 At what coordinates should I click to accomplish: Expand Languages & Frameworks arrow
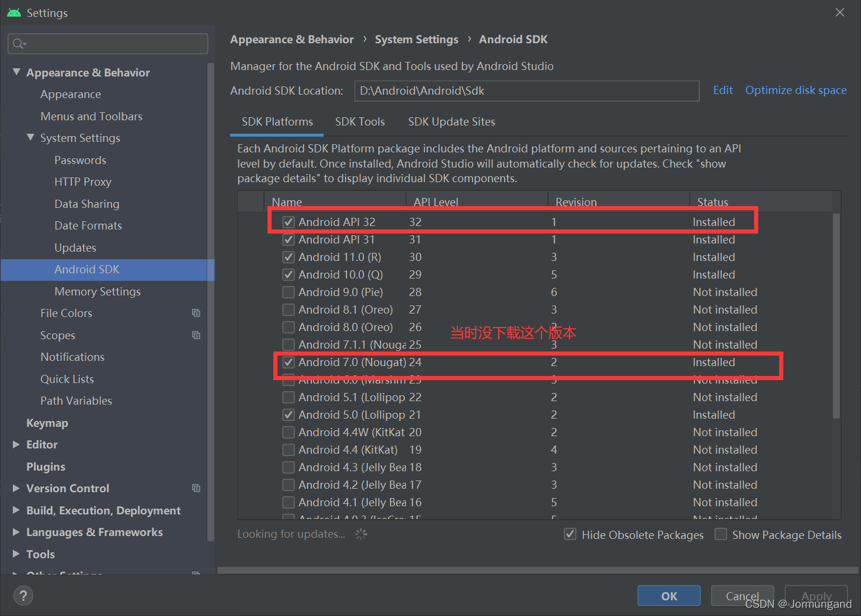[x=16, y=532]
